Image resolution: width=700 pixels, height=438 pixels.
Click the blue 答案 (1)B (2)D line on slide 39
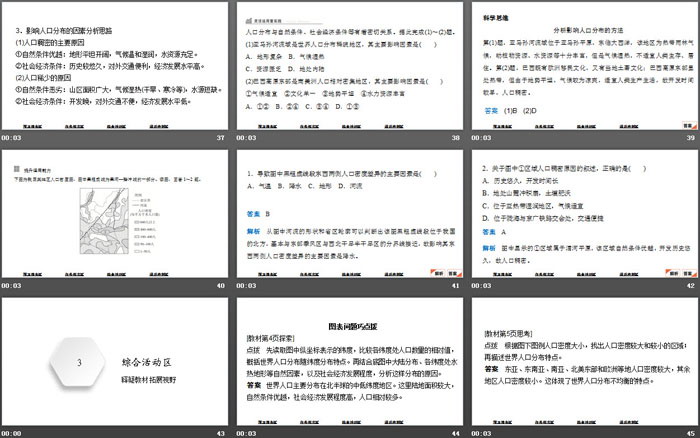510,110
